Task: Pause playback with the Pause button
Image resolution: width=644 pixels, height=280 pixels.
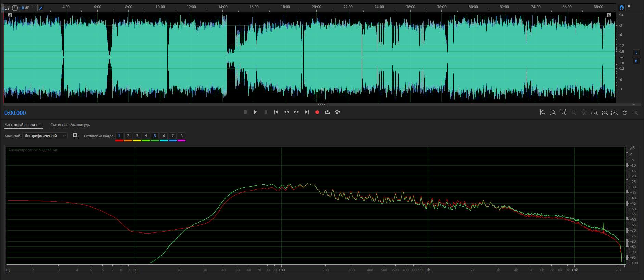Action: click(266, 112)
